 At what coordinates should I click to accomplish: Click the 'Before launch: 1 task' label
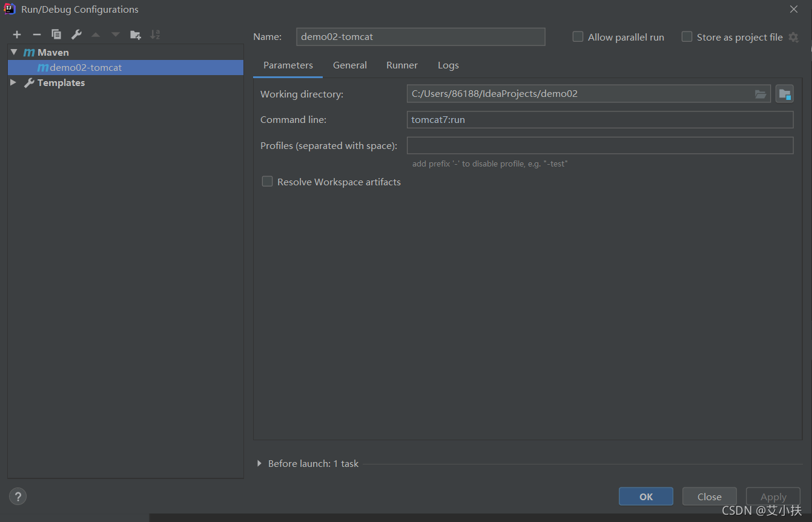point(313,463)
